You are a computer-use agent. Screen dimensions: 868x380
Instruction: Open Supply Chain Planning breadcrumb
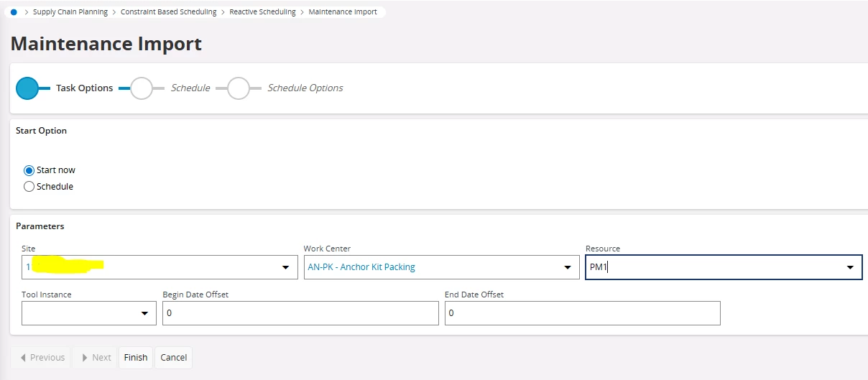coord(70,12)
